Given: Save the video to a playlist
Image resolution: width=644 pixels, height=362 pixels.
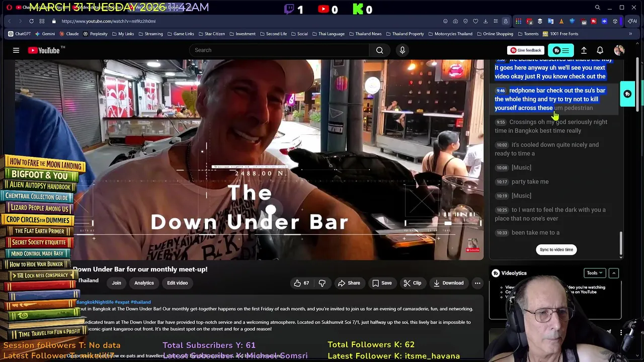Looking at the screenshot, I should [382, 283].
